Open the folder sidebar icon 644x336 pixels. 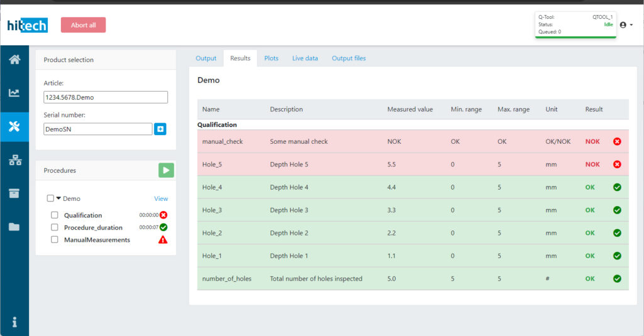pyautogui.click(x=14, y=227)
